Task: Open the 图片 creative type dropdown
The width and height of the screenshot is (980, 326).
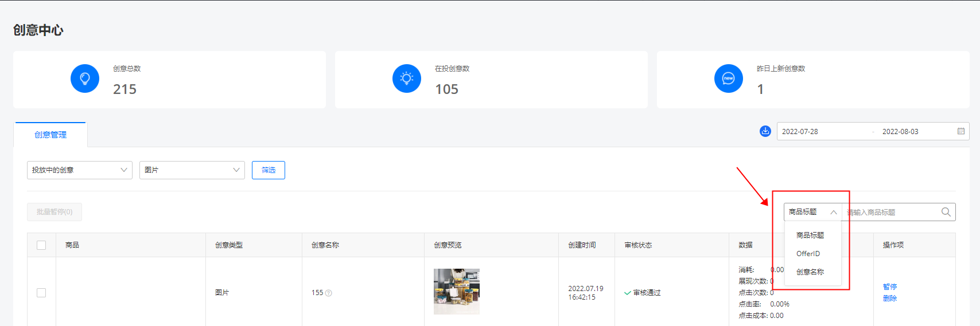Action: (x=192, y=170)
